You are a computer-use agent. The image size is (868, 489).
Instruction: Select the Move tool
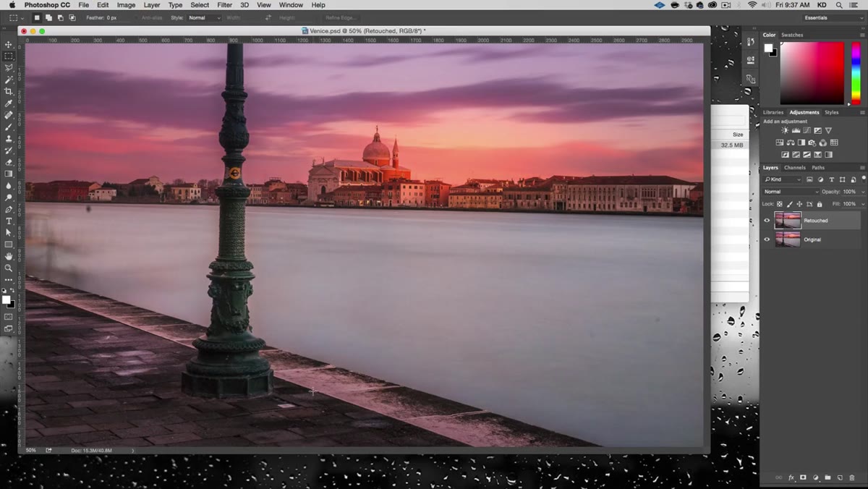(x=9, y=45)
